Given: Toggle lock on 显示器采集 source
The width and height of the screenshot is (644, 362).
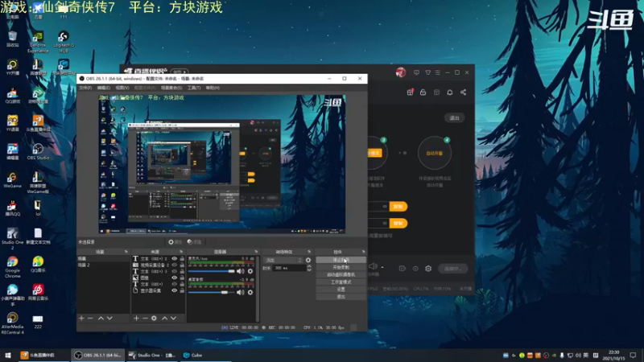Looking at the screenshot, I should click(182, 290).
